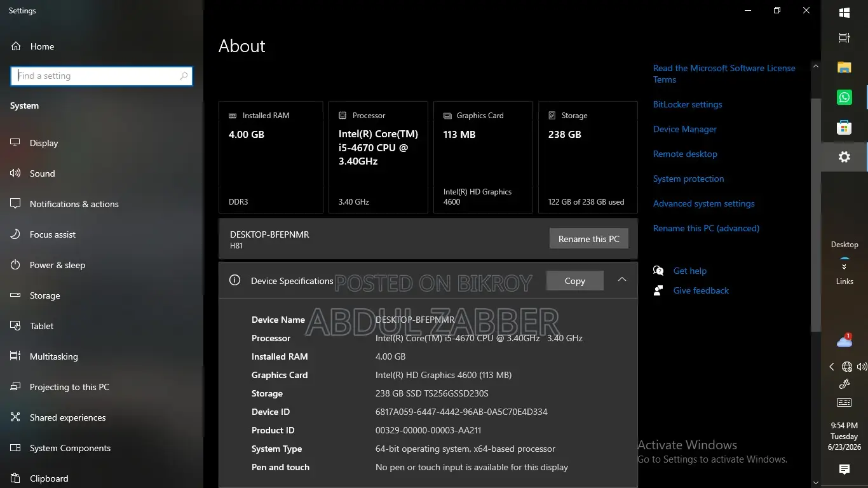Select Power & sleep
868x488 pixels.
pyautogui.click(x=57, y=265)
